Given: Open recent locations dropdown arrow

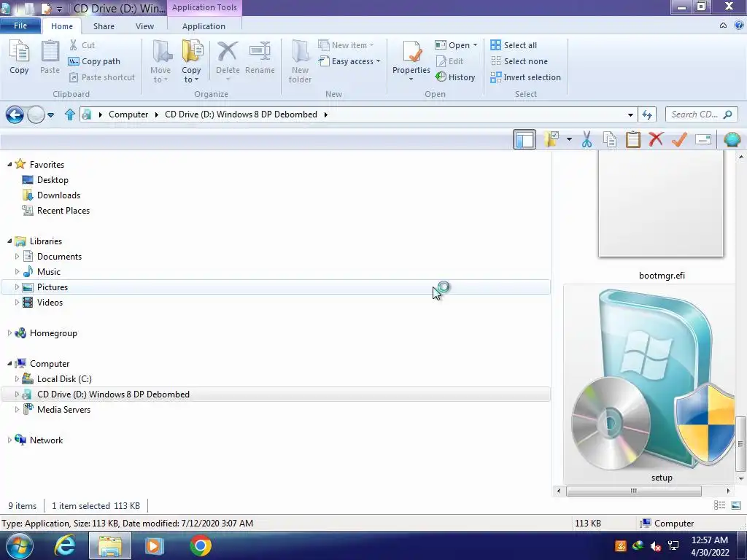Looking at the screenshot, I should point(51,114).
